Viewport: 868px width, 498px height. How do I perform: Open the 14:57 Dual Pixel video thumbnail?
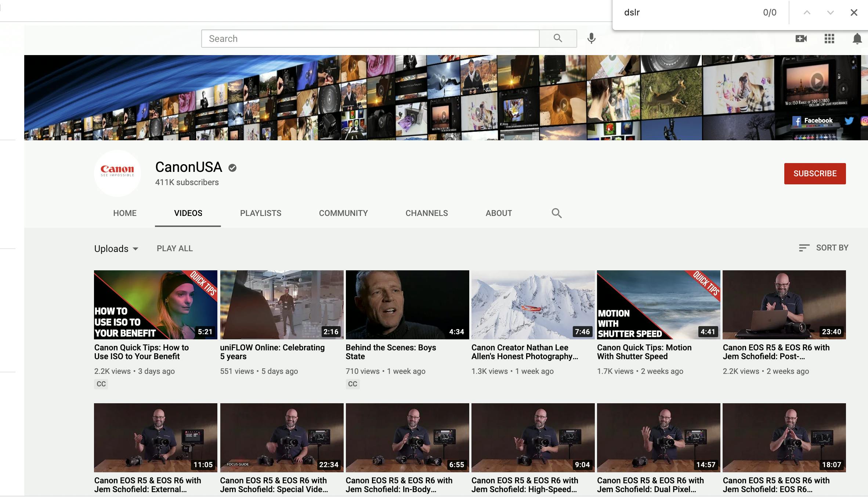pyautogui.click(x=659, y=438)
